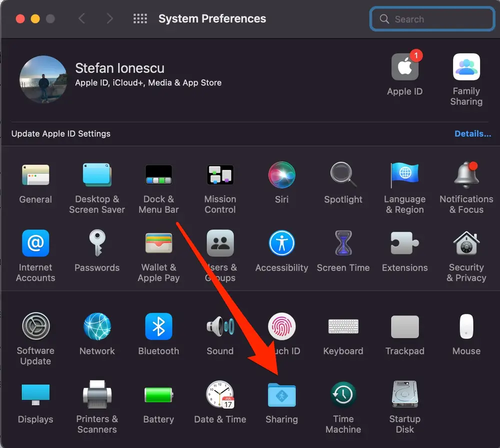The width and height of the screenshot is (500, 448).
Task: Close window with red button
Action: [x=20, y=19]
